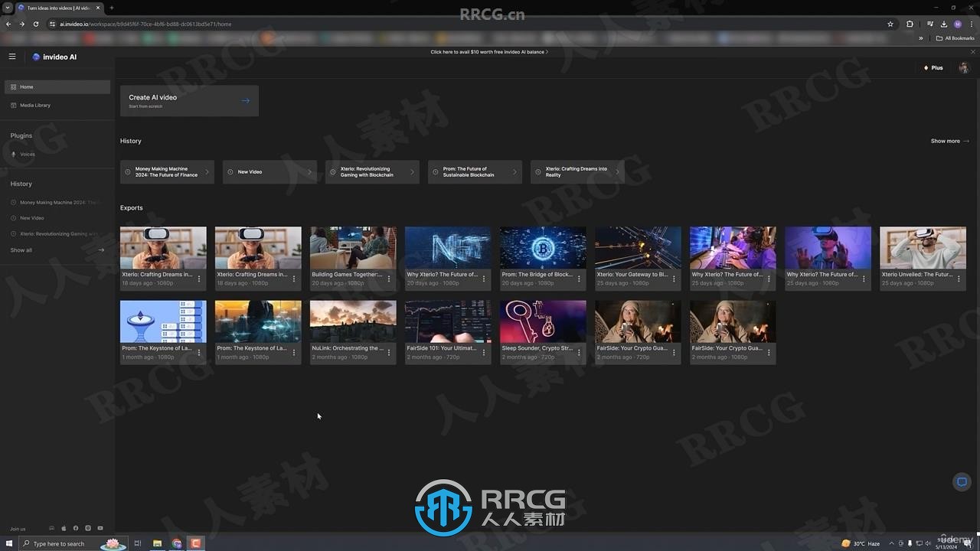The image size is (980, 551).
Task: Open Xterio: Your Gateway export thumbnail
Action: pyautogui.click(x=638, y=248)
